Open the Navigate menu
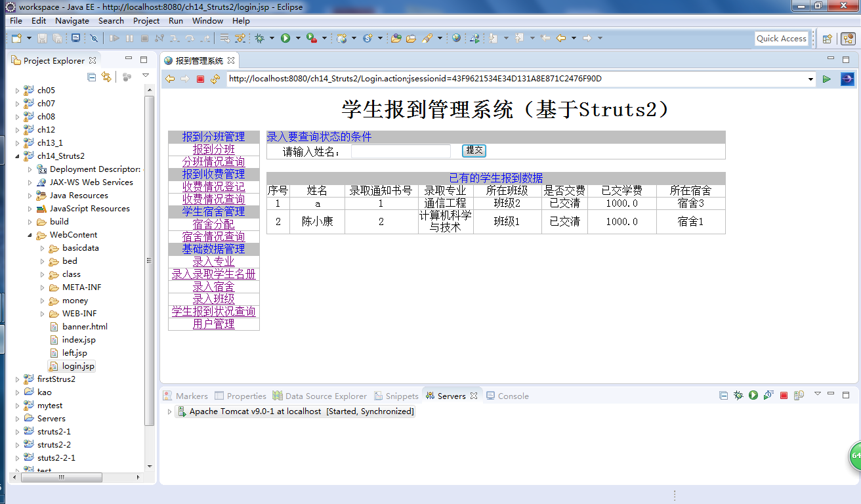 [x=72, y=20]
